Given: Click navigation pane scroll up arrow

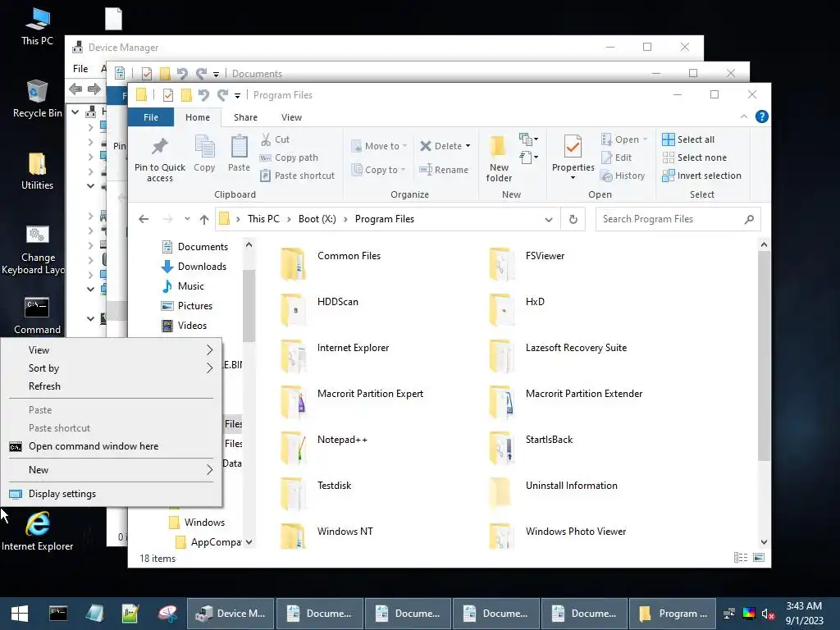Looking at the screenshot, I should [249, 244].
